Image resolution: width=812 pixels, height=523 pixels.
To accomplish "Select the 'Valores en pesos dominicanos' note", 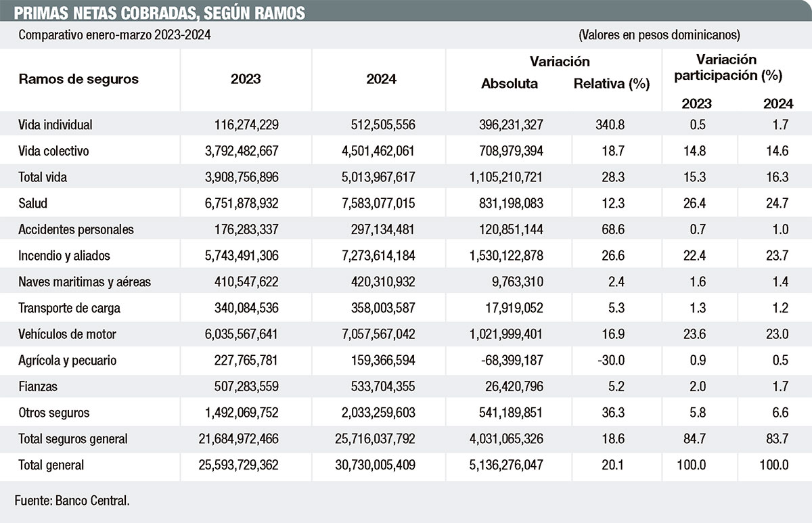I will pos(659,35).
